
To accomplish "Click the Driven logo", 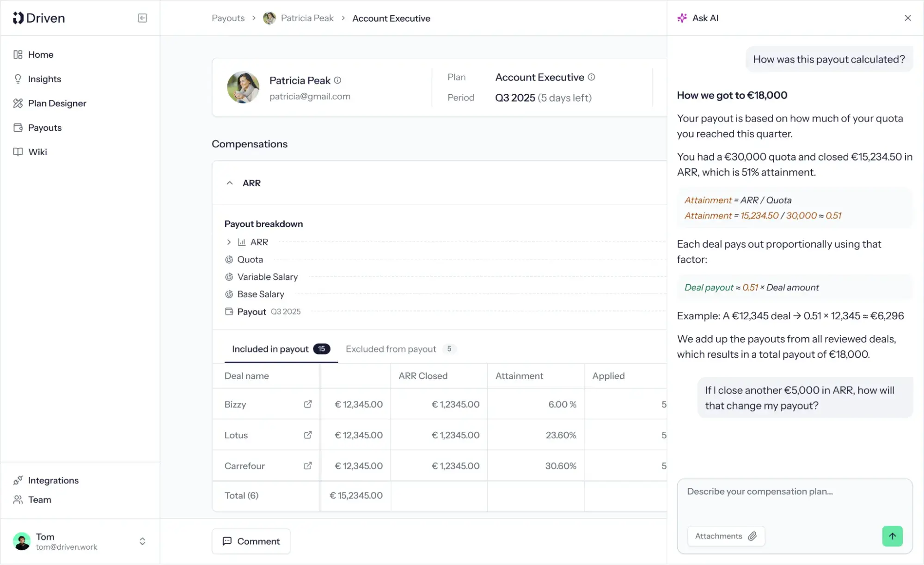I will [39, 18].
